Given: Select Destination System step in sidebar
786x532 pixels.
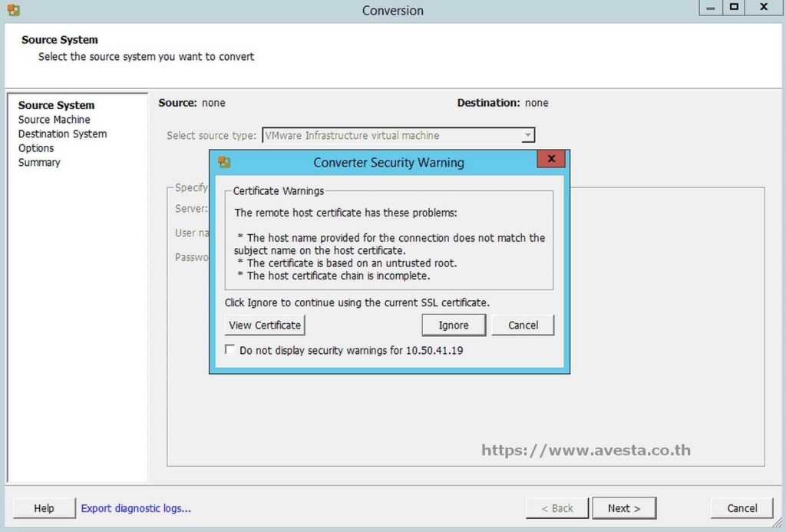Looking at the screenshot, I should point(62,134).
